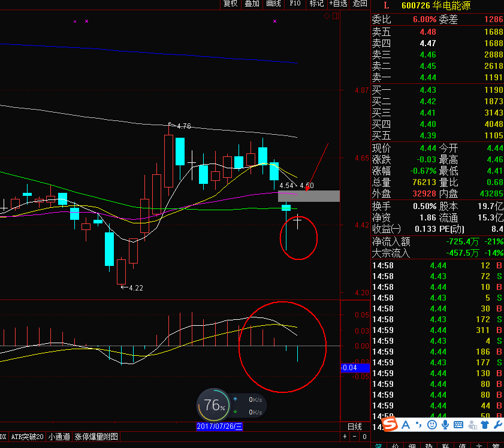This screenshot has width=504, height=448.
Task: Click the 外盘 32928 value
Action: [x=424, y=193]
